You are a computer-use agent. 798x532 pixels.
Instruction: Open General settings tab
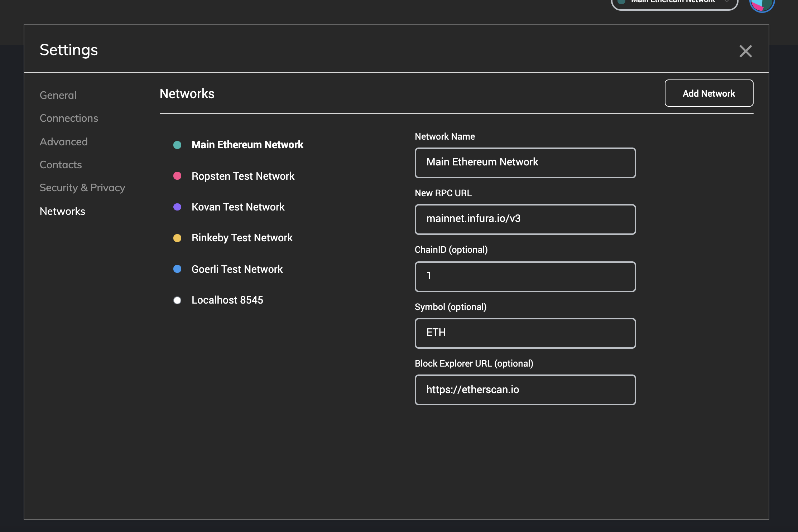(x=58, y=95)
